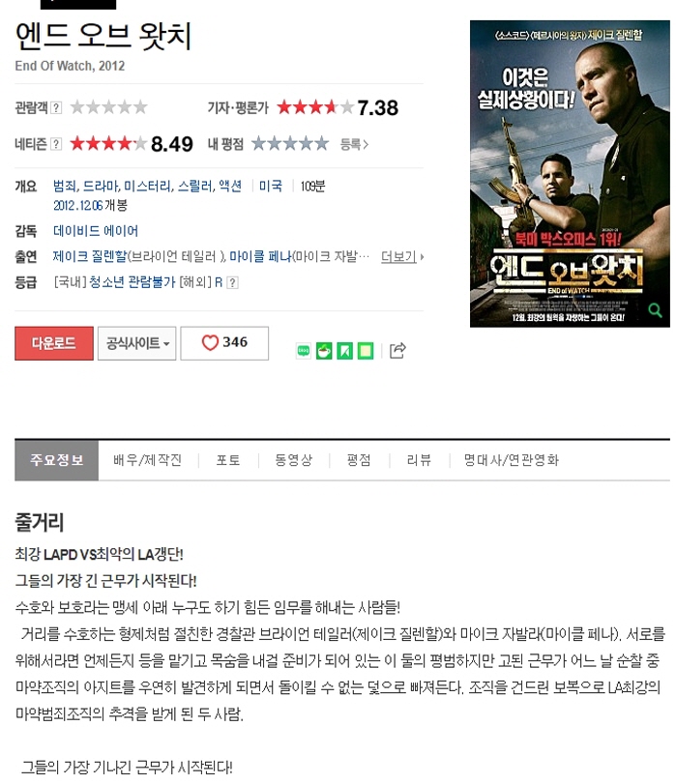Click the green memo square icon

click(x=366, y=351)
